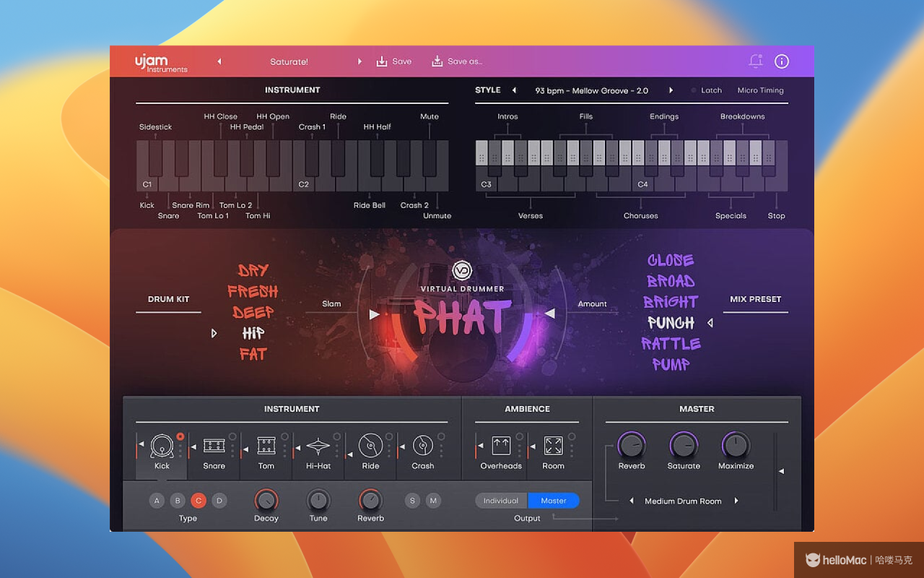924x578 pixels.
Task: Open the info icon in header
Action: (x=782, y=61)
